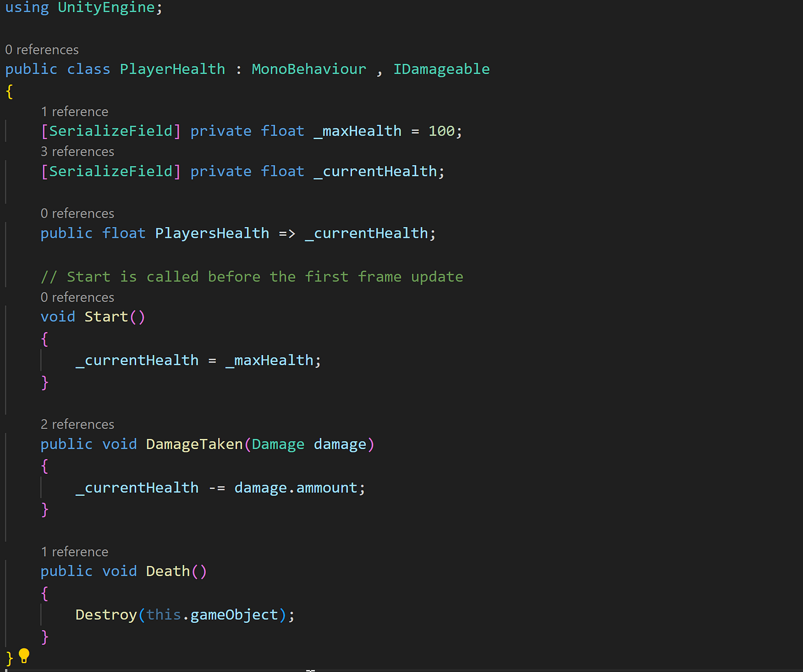Open the "3 references" CodeLens for _currentHealth

tap(77, 151)
